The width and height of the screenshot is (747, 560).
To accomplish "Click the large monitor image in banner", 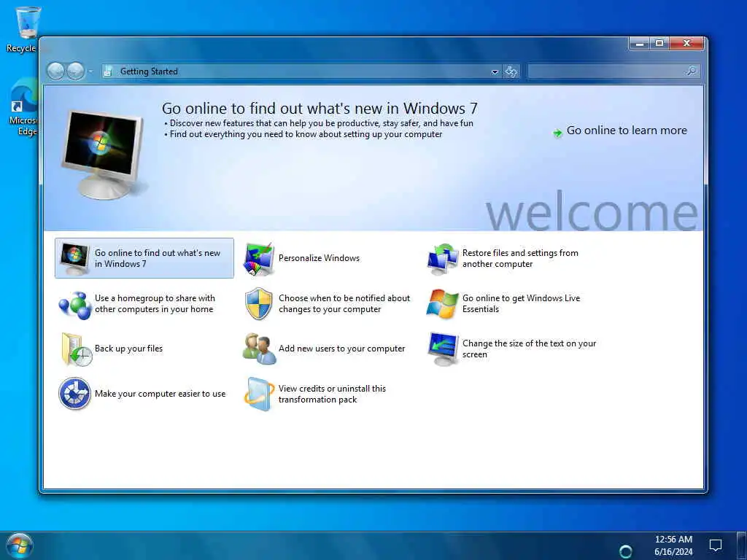I will (x=104, y=154).
